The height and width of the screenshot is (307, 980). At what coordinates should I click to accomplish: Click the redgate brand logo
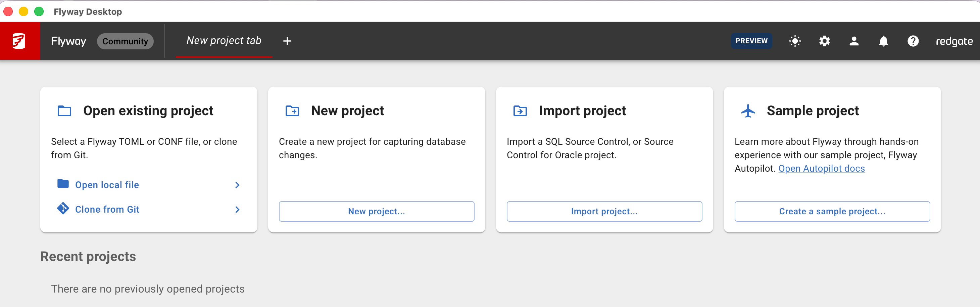coord(954,41)
